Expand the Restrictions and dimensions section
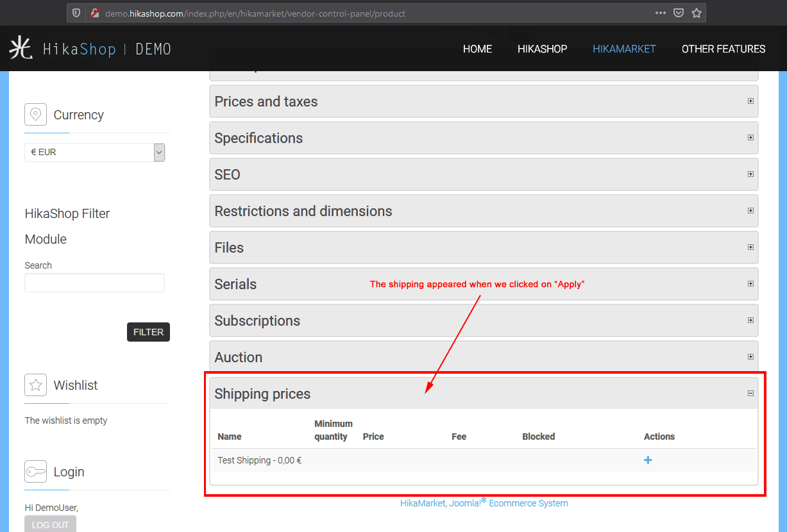 tap(750, 211)
